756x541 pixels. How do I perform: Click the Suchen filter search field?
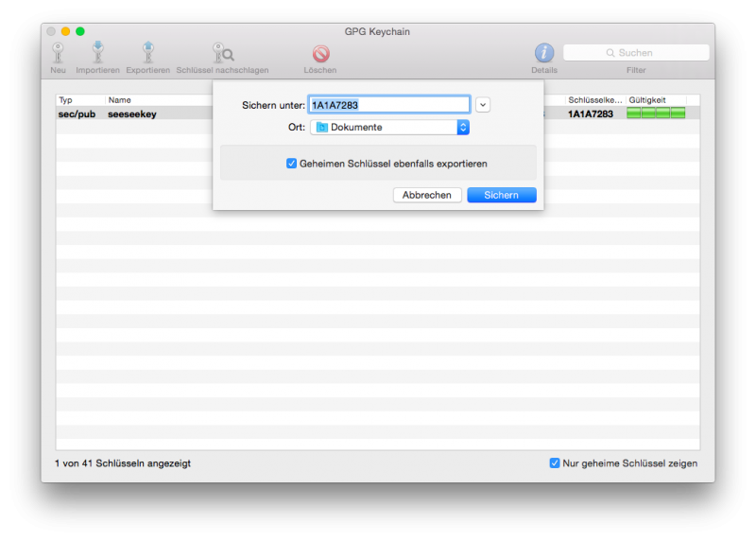tap(643, 53)
